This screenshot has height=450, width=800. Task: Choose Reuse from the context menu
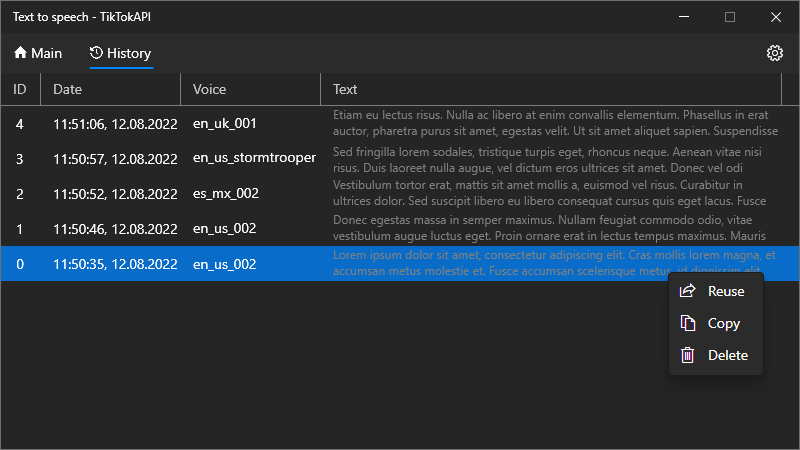[725, 291]
